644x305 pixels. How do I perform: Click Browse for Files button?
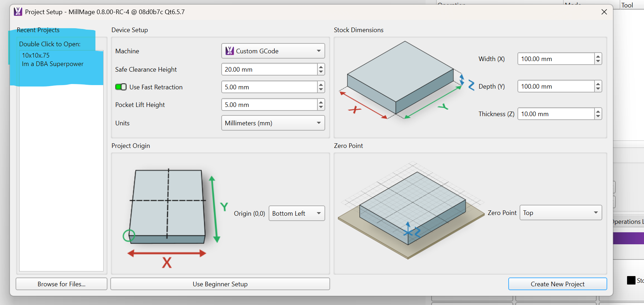(x=62, y=284)
